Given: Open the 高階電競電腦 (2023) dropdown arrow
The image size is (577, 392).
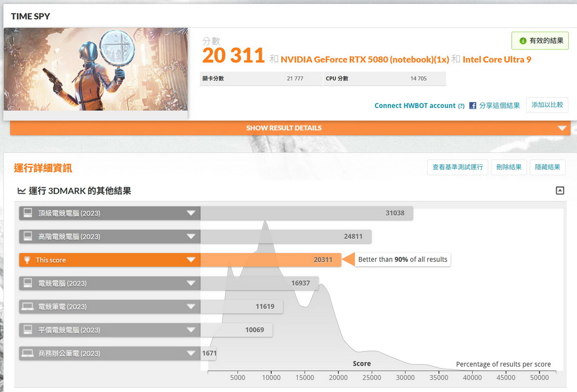Looking at the screenshot, I should point(191,236).
